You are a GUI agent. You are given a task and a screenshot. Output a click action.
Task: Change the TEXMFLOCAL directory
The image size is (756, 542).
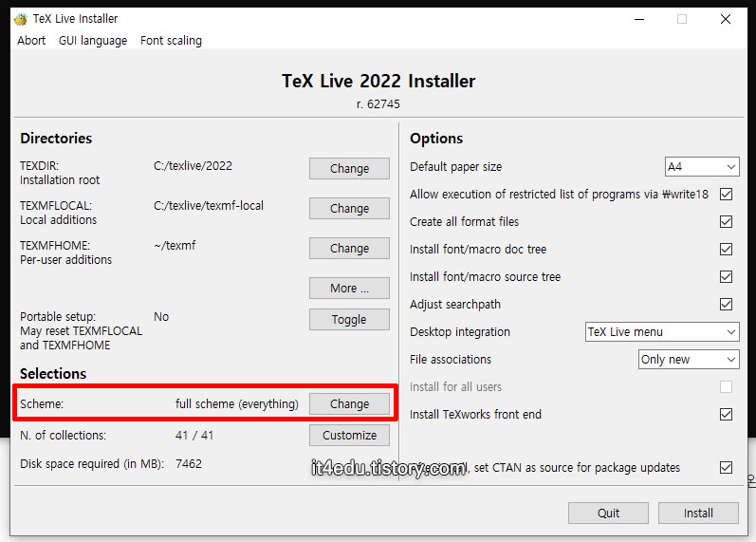click(349, 209)
